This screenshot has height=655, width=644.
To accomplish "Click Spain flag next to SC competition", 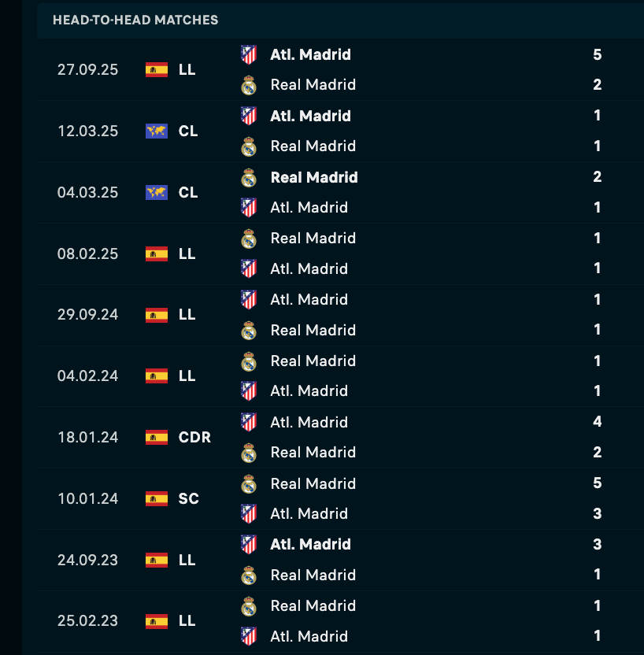I will coord(157,498).
